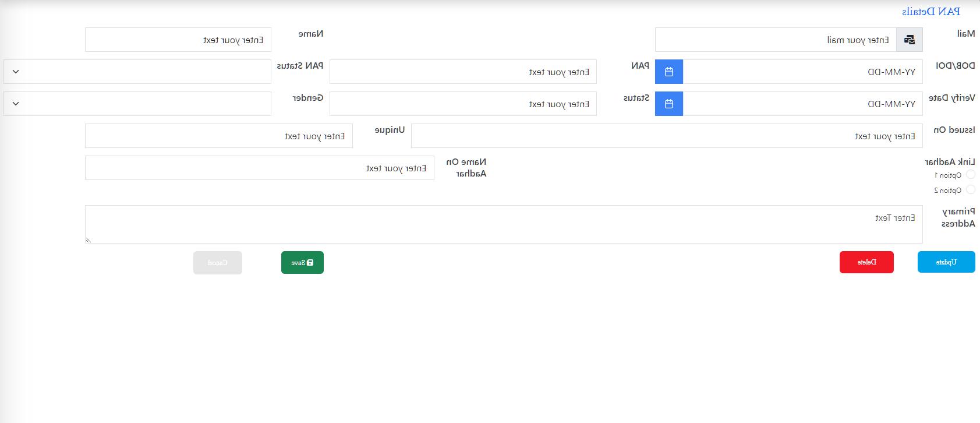
Task: Select Link Aadhar Option 1
Action: pos(970,175)
